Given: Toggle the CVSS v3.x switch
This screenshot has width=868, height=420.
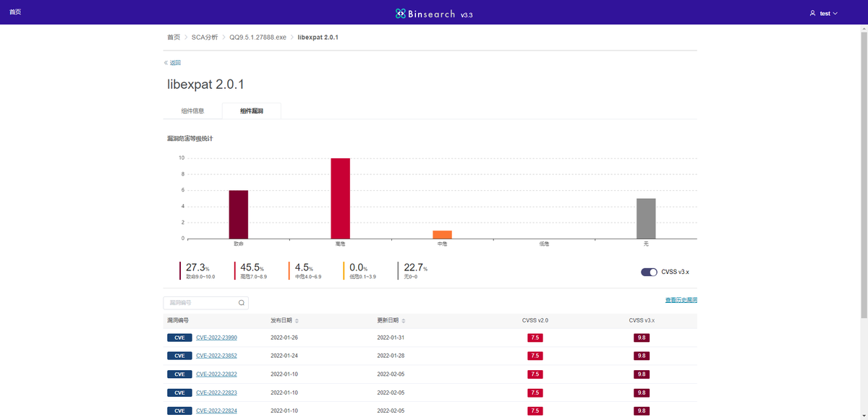Looking at the screenshot, I should click(649, 272).
